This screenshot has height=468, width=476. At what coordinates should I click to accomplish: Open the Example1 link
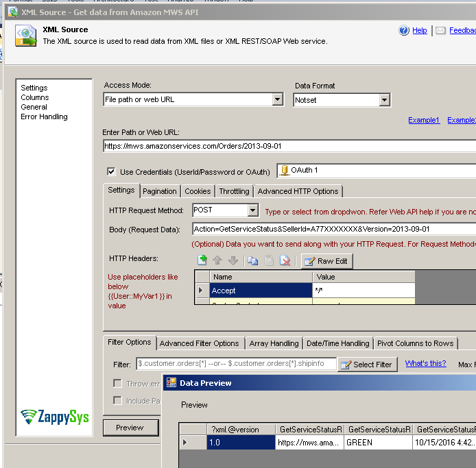[424, 120]
